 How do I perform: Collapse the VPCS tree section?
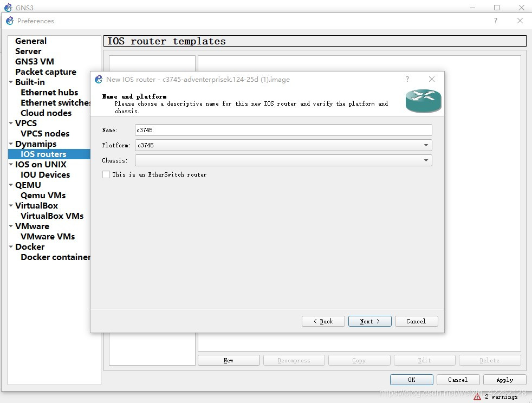(x=11, y=123)
